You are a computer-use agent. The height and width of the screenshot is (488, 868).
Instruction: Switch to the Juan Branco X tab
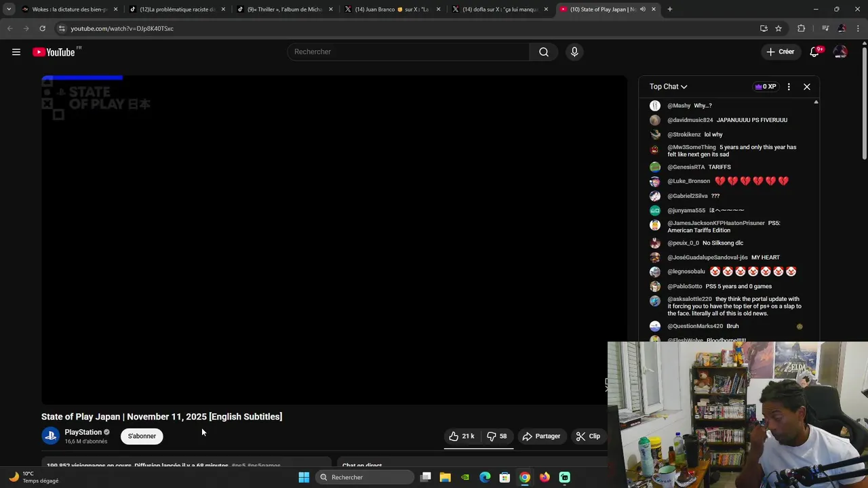click(x=391, y=9)
